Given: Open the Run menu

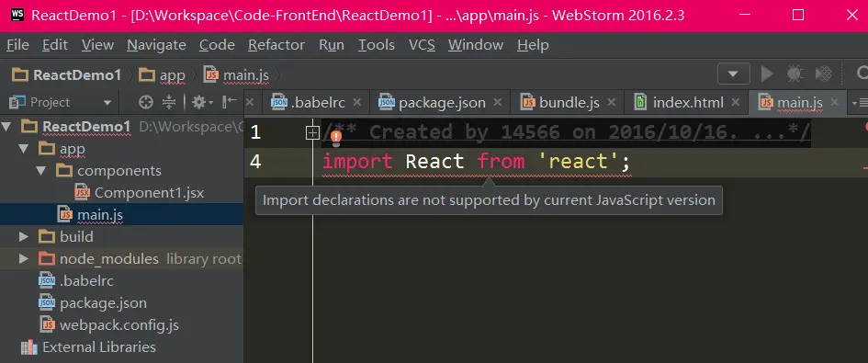Looking at the screenshot, I should coord(332,45).
